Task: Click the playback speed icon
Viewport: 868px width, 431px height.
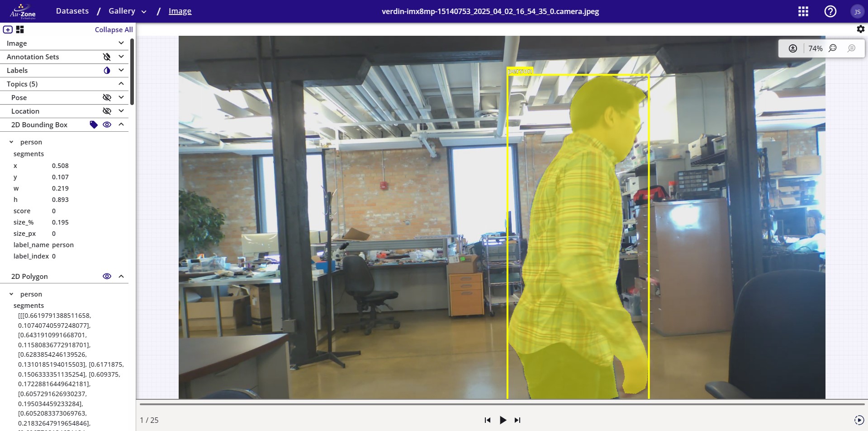Action: 859,420
